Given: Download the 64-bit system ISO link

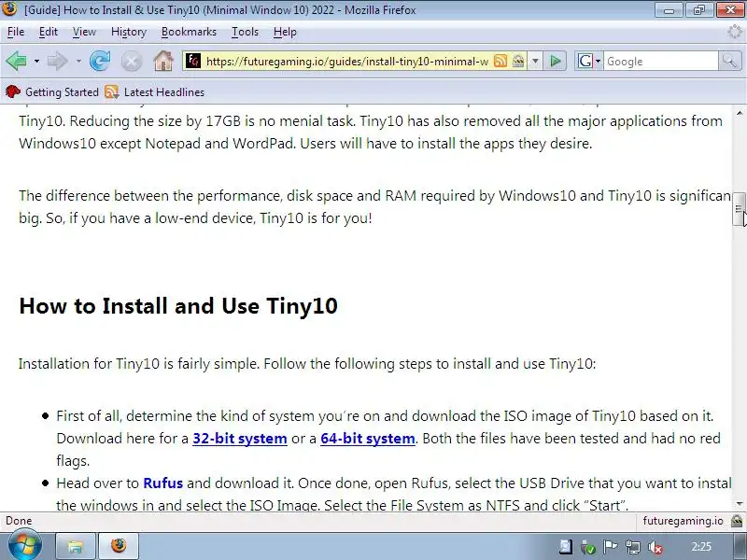Looking at the screenshot, I should point(368,439).
